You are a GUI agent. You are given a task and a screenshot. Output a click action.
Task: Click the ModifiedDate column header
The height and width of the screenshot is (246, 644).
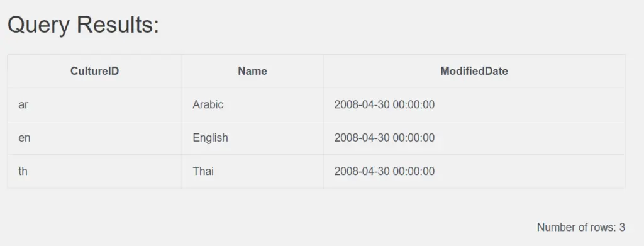[474, 71]
